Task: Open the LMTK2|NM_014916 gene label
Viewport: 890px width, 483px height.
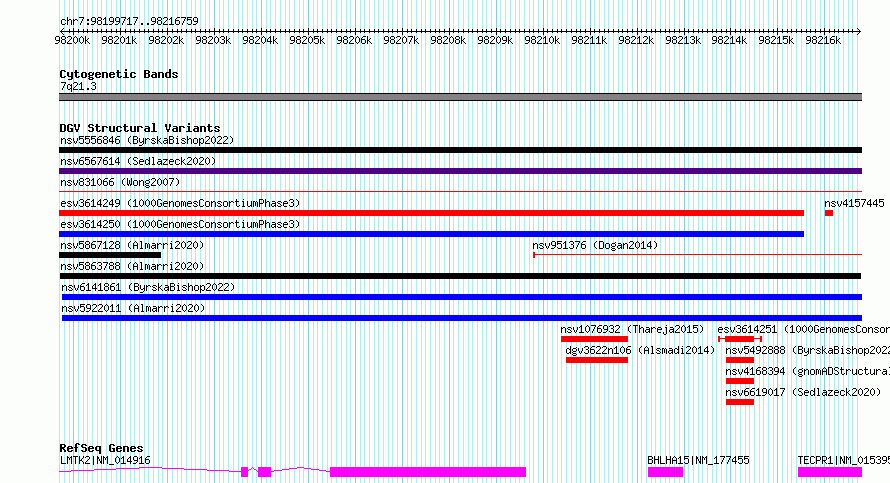Action: (105, 460)
